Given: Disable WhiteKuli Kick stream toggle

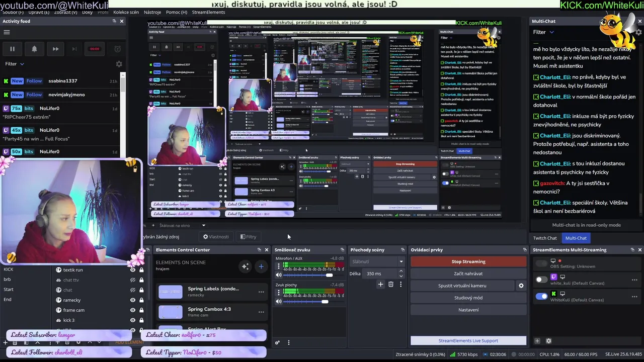Looking at the screenshot, I should 541,297.
